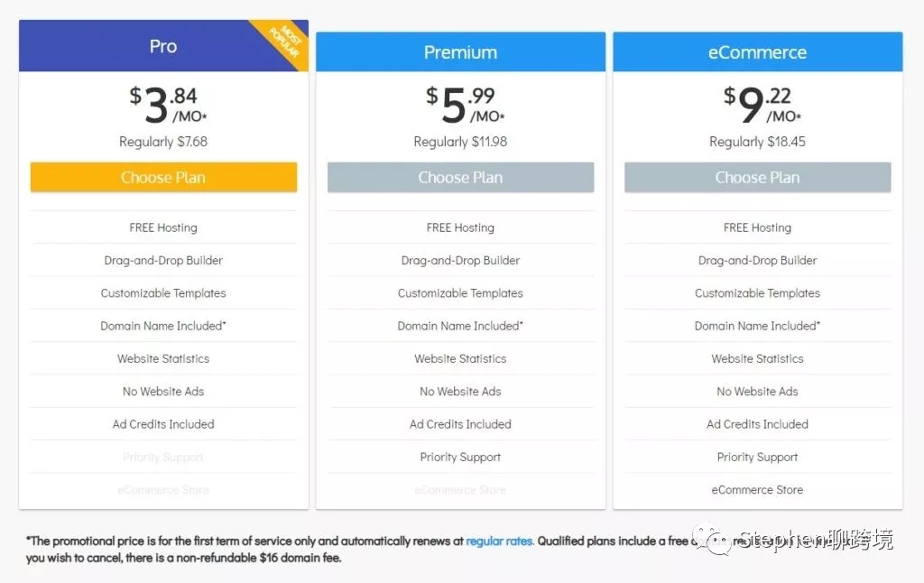Viewport: 924px width, 583px height.
Task: Click "Customizable Templates" in the eCommerce column
Action: point(757,292)
